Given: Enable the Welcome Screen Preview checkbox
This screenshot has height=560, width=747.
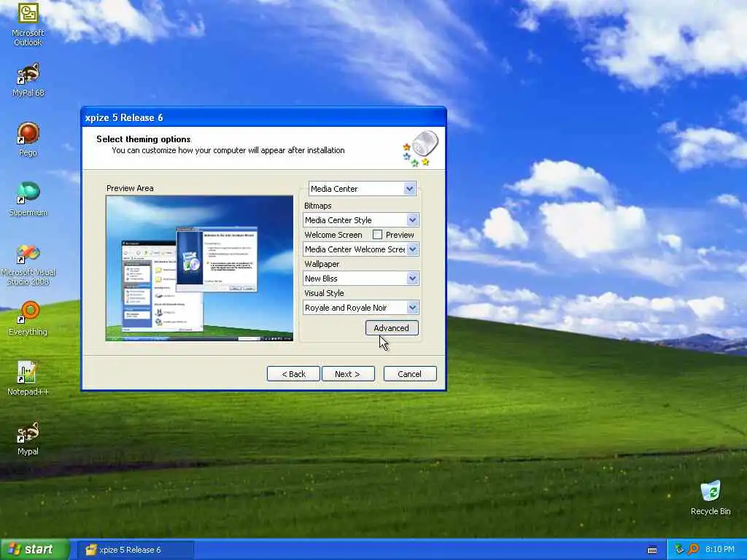Looking at the screenshot, I should [377, 234].
